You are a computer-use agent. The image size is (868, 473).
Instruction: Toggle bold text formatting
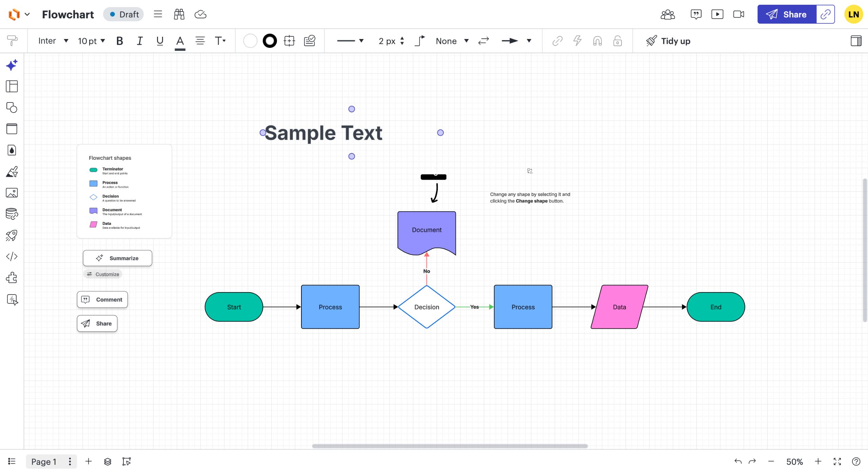[119, 41]
